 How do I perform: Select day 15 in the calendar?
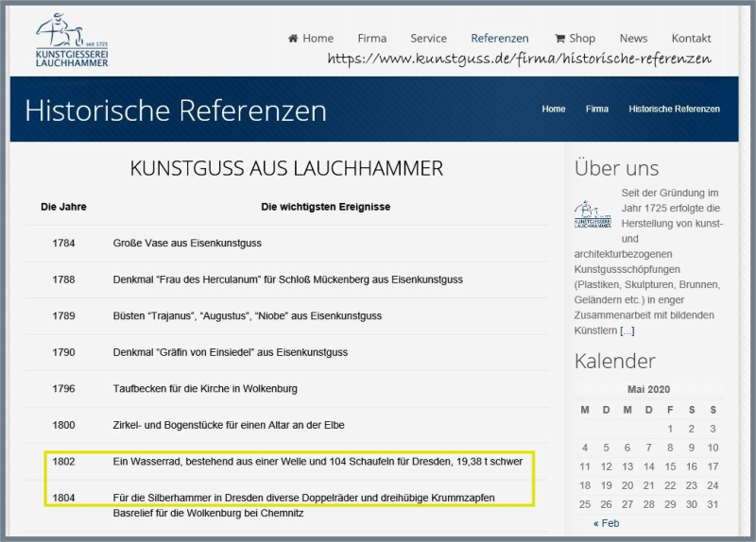point(670,466)
